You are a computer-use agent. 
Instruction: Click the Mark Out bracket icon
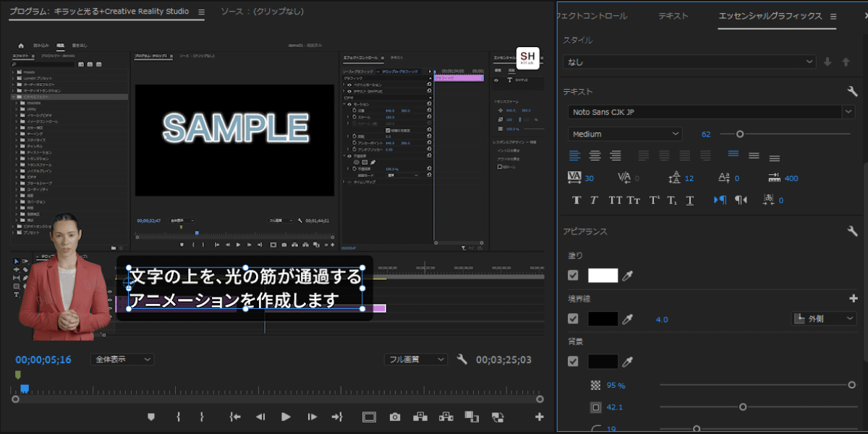coord(202,417)
